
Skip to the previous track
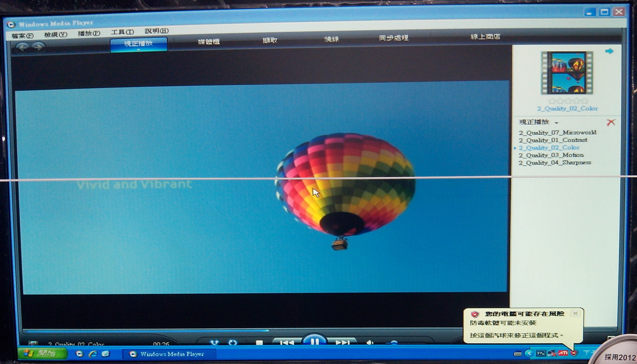pyautogui.click(x=287, y=342)
